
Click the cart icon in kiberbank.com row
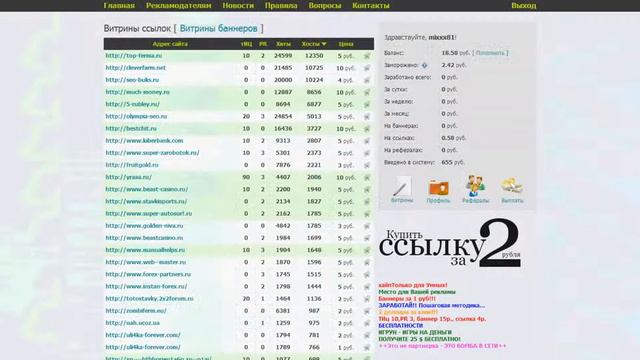[367, 141]
